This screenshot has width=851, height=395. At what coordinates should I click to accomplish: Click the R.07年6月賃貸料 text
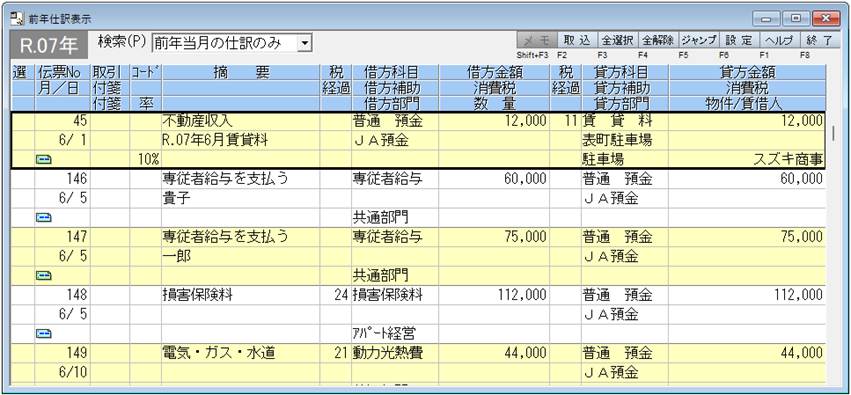coord(215,141)
